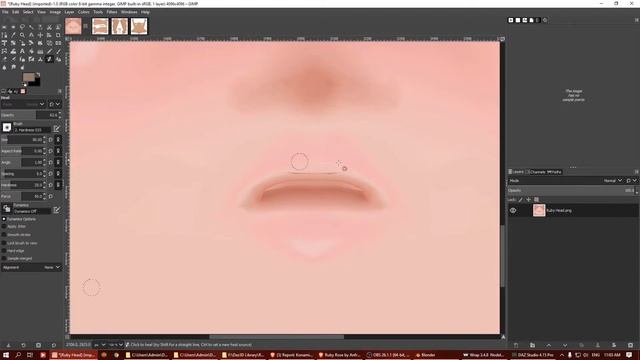The image size is (640, 360).
Task: Open paint mode group switch dropdown
Action: pyautogui.click(x=54, y=104)
